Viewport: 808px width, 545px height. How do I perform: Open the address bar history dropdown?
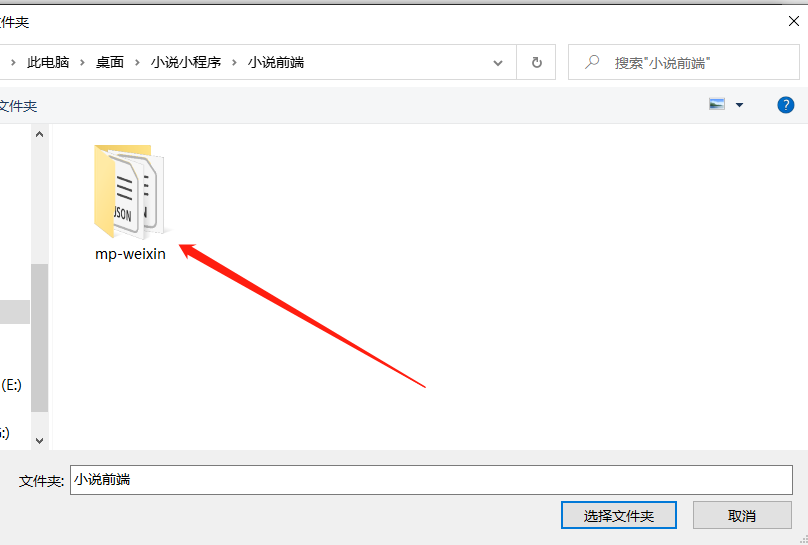point(498,63)
